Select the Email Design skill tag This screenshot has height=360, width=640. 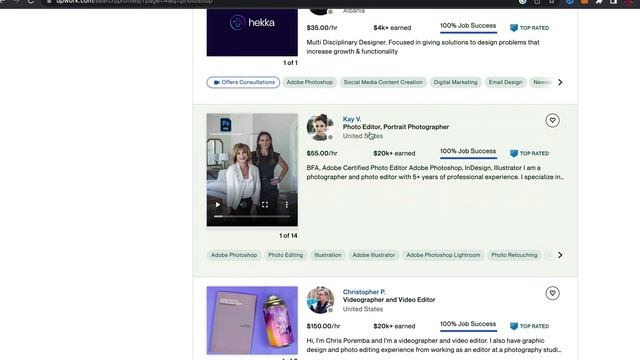point(505,82)
